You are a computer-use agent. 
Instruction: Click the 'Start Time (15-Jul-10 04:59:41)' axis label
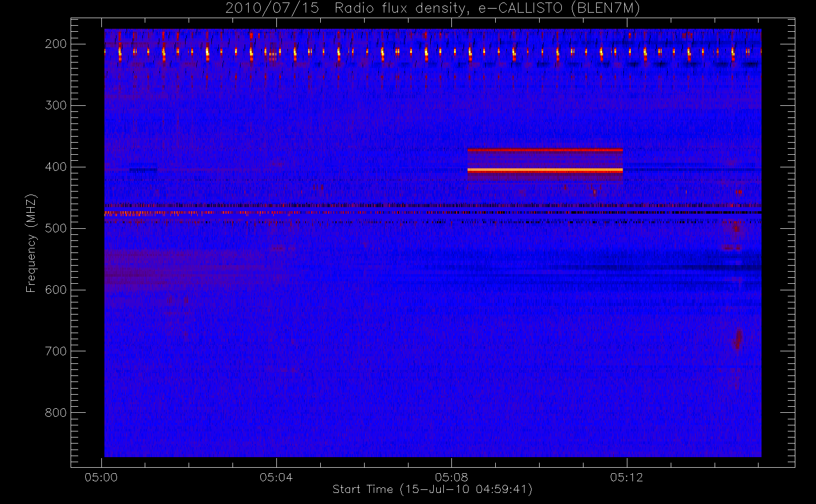pyautogui.click(x=432, y=489)
